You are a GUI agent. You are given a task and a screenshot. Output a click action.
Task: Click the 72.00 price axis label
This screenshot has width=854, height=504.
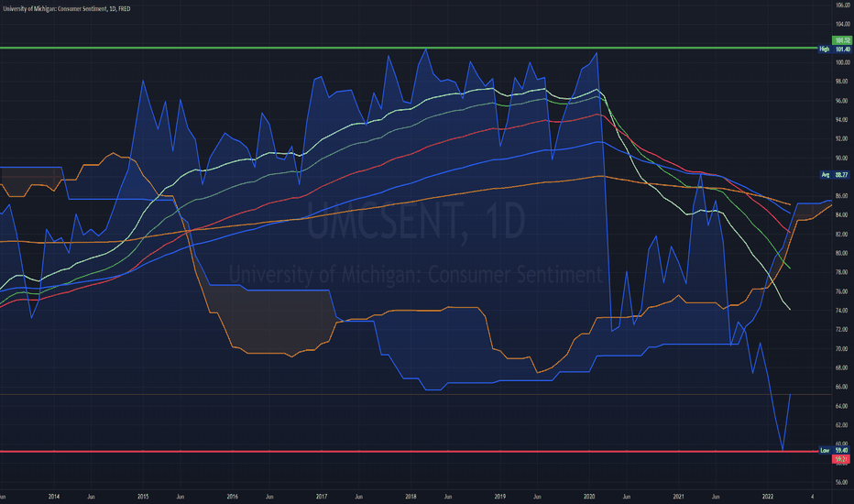click(x=843, y=330)
